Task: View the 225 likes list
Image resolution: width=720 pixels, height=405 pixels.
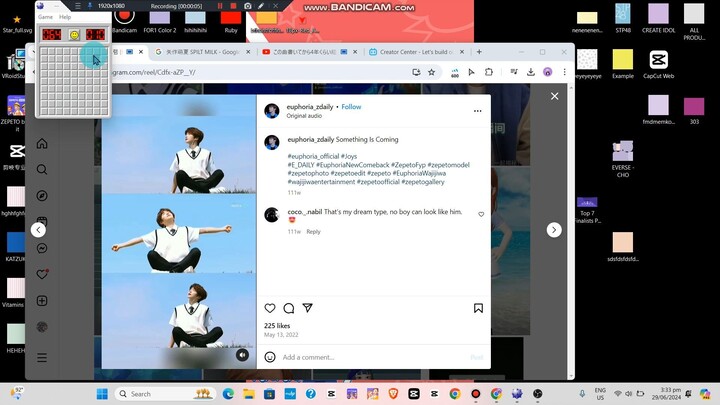Action: click(x=277, y=326)
